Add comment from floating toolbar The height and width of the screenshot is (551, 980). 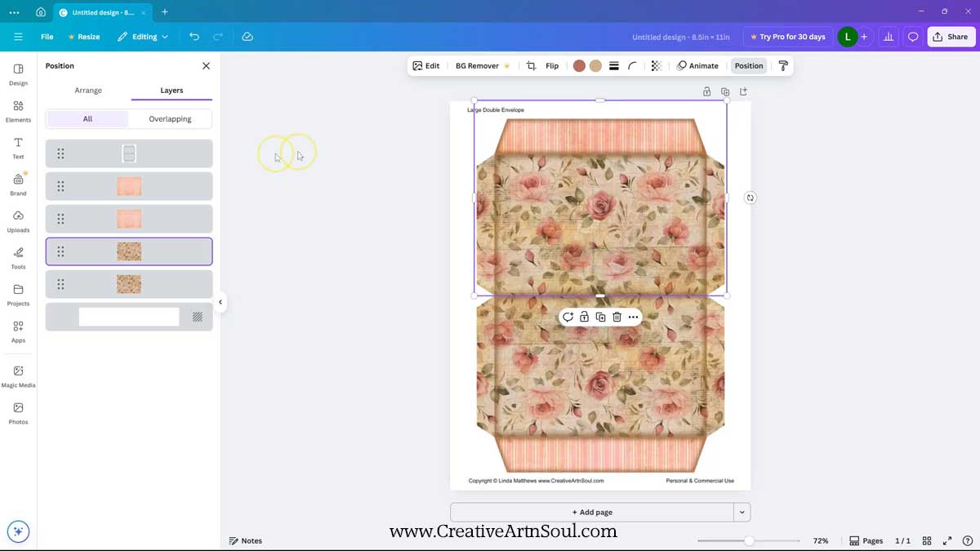(x=568, y=317)
